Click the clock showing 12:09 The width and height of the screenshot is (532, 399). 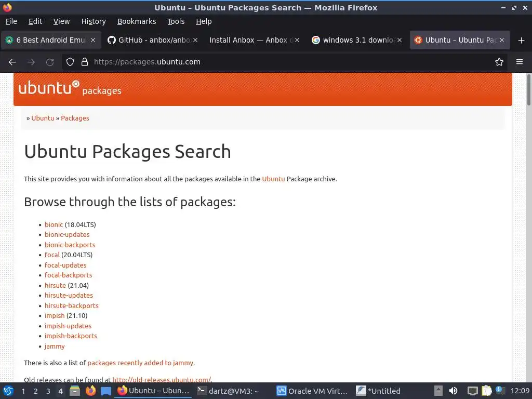[520, 391]
